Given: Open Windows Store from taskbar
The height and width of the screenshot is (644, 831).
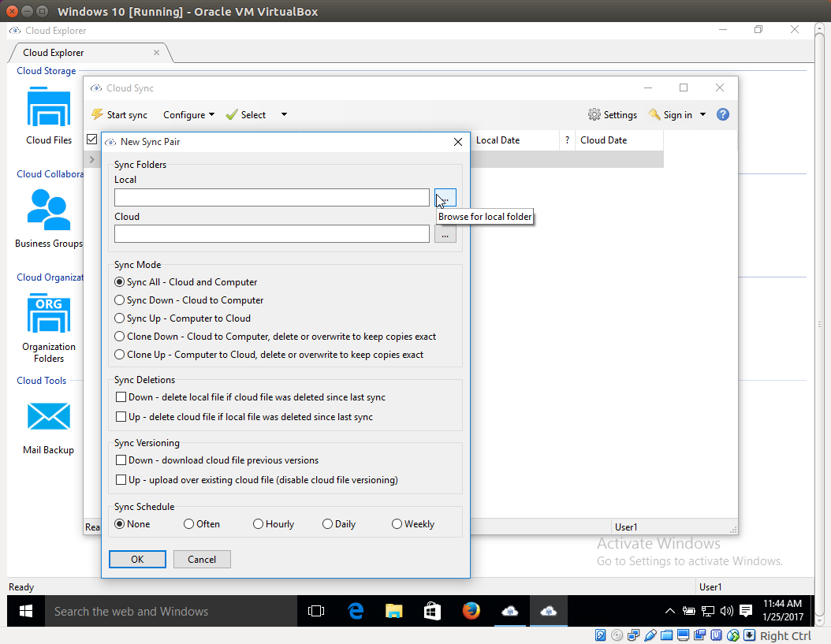Looking at the screenshot, I should [433, 611].
